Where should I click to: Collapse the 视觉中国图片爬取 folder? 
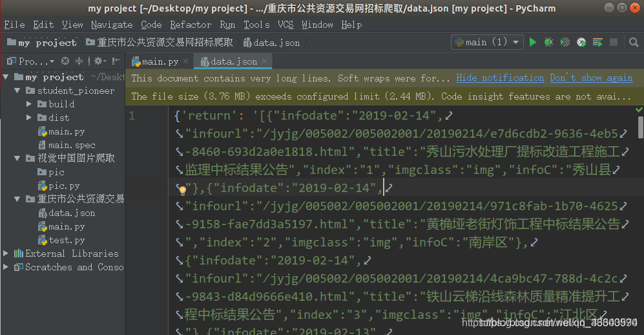tap(17, 158)
